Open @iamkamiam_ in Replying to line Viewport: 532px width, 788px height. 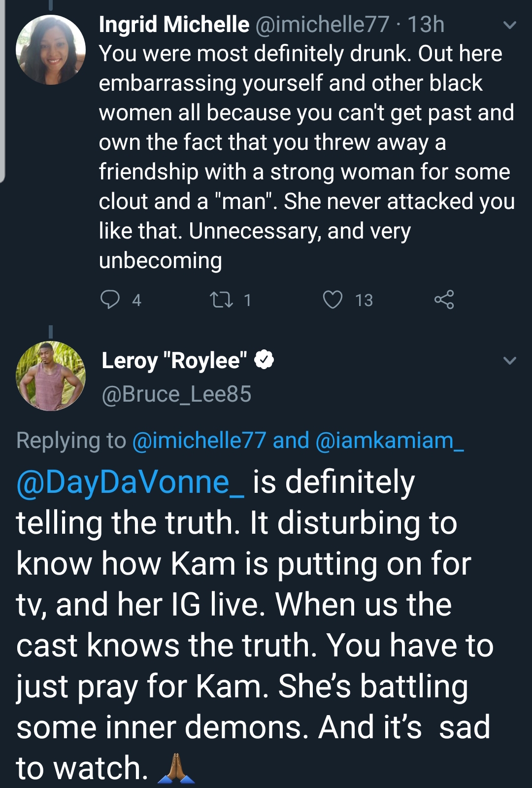[390, 440]
